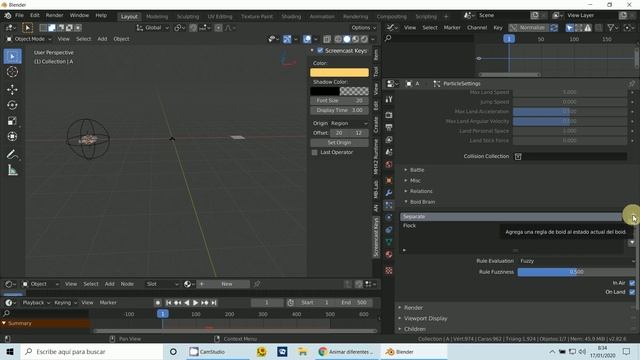Select the Measure tool
Viewport: 640px width, 360px height.
12,170
